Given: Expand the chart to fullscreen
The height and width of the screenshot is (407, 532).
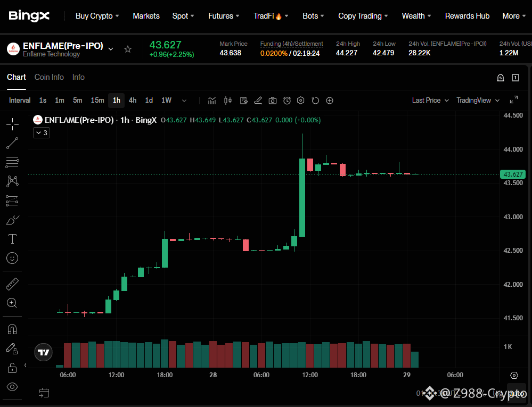Looking at the screenshot, I should (x=514, y=100).
